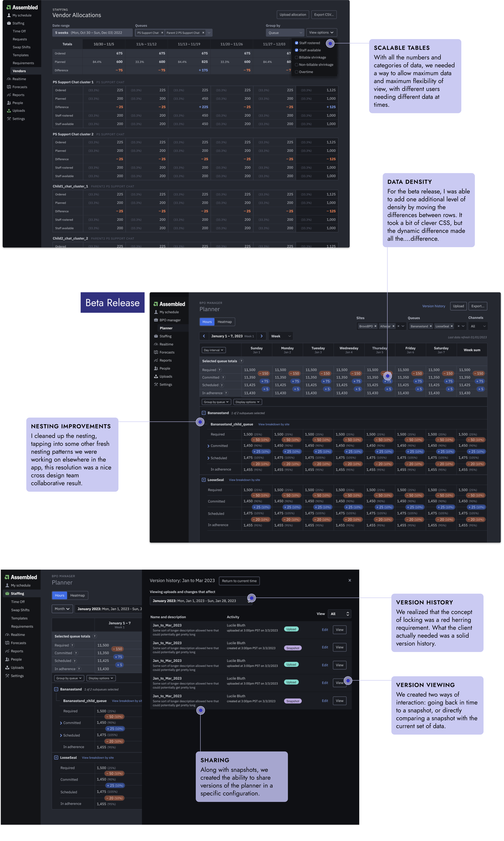Collapse the Bananastand queue group

click(204, 413)
